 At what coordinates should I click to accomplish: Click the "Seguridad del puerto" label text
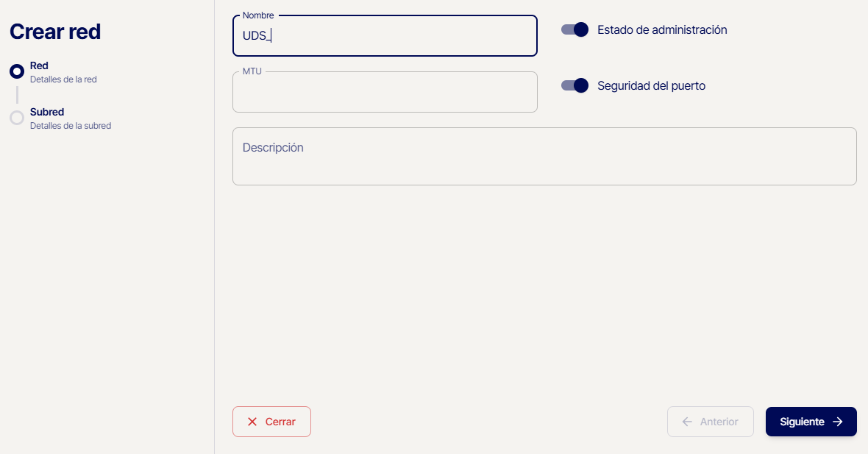[x=651, y=86]
